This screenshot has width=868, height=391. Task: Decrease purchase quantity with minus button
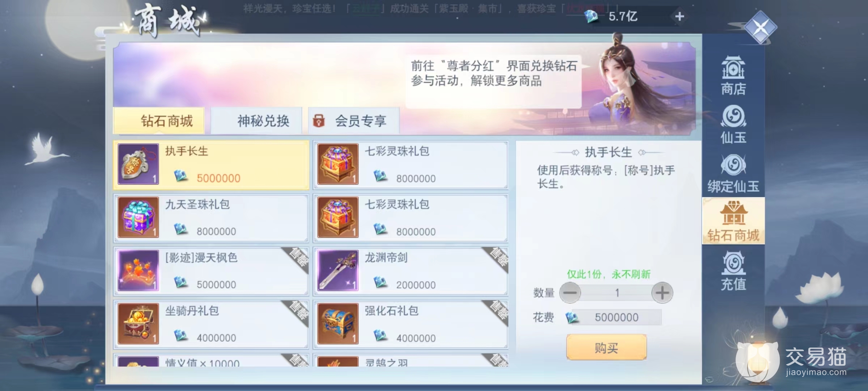pos(570,293)
